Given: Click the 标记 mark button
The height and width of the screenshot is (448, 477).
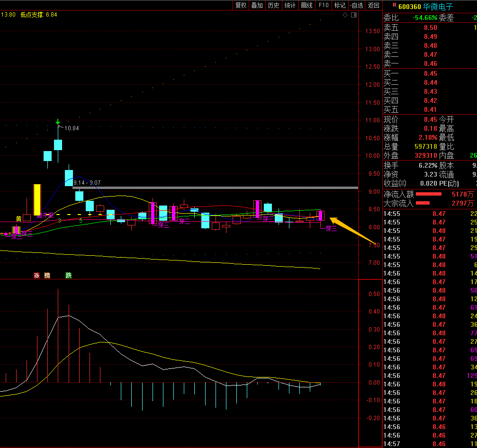Looking at the screenshot, I should [x=340, y=5].
